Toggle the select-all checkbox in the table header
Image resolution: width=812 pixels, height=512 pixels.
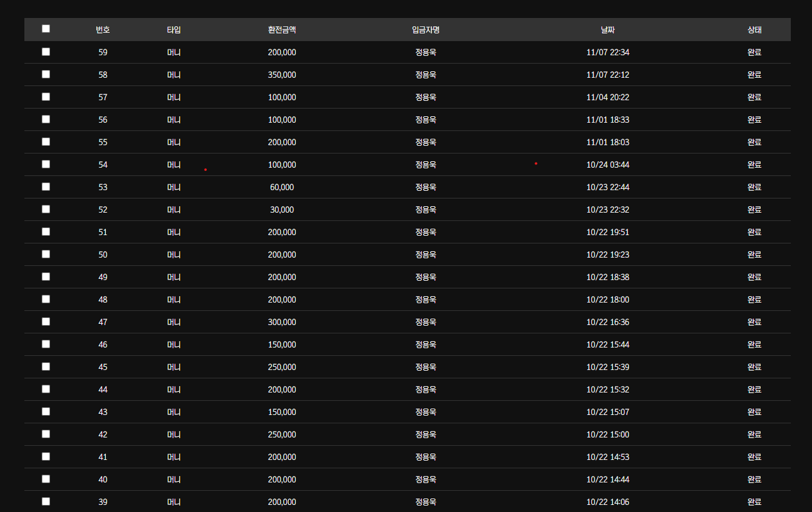tap(46, 29)
